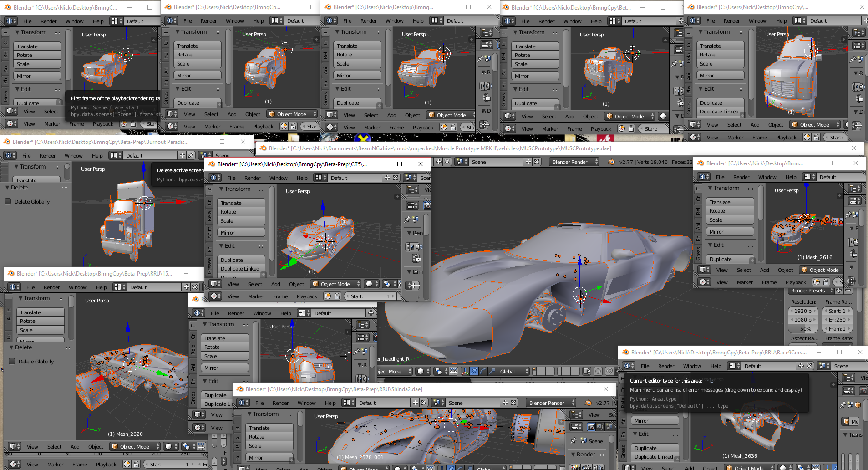Select Rel vertical tab in Mesh_2616 window
This screenshot has width=868, height=470.
(698, 210)
